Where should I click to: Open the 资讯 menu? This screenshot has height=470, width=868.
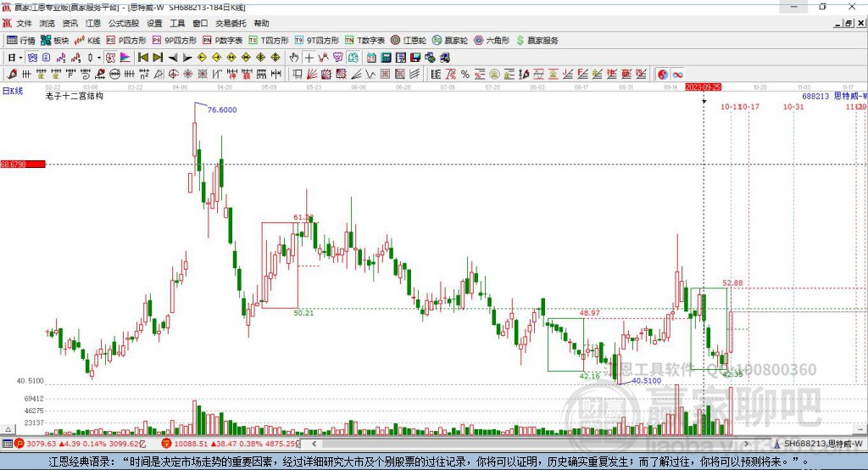point(70,23)
